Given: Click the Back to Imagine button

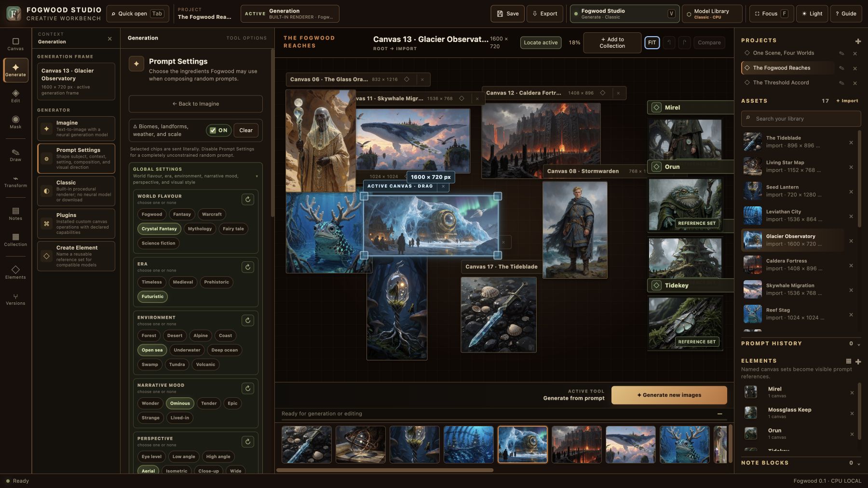Looking at the screenshot, I should coord(196,104).
